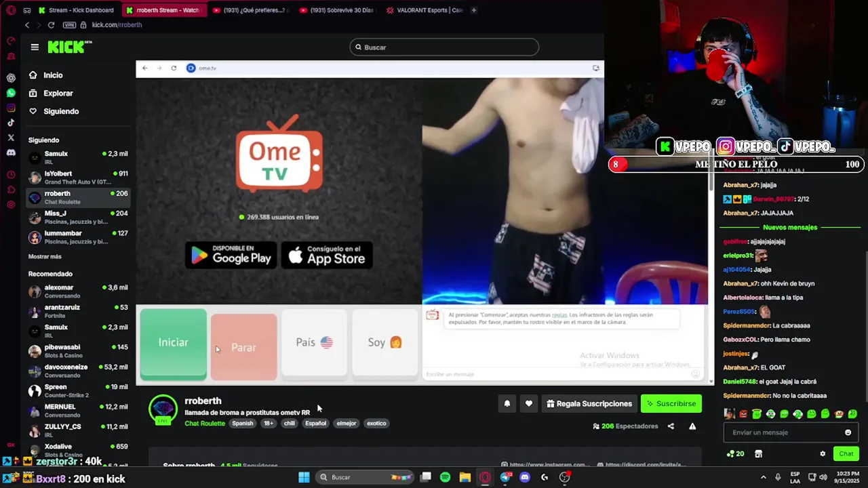Click the App Store badge
This screenshot has width=868, height=488.
(327, 255)
